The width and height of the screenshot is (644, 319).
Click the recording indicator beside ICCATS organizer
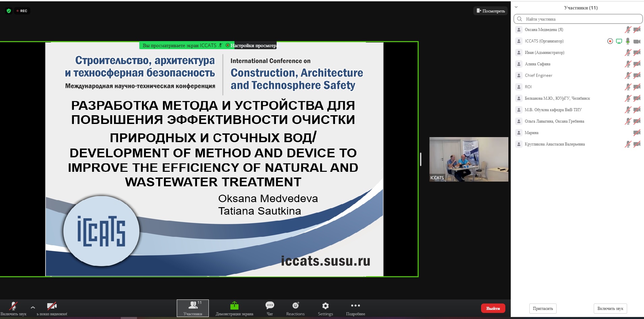(x=610, y=41)
